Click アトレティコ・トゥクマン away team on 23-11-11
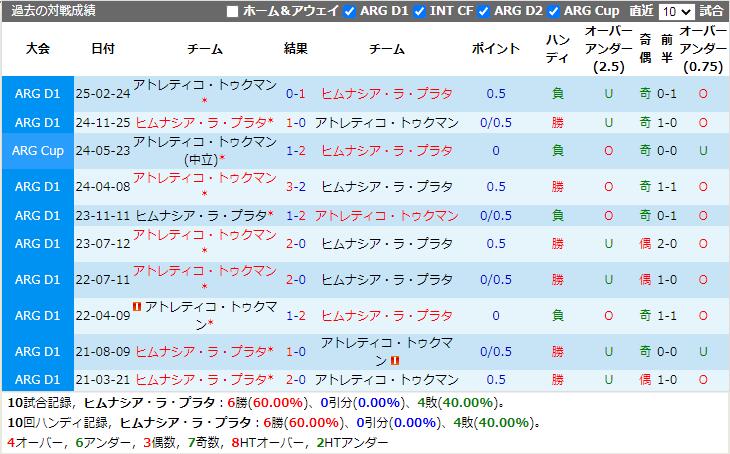730x454 pixels. coord(387,216)
